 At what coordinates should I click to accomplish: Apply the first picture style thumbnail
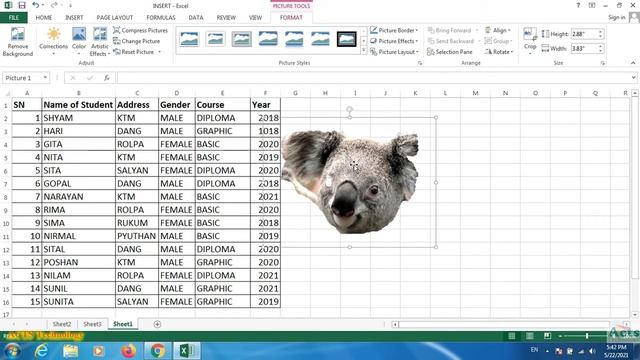point(189,39)
